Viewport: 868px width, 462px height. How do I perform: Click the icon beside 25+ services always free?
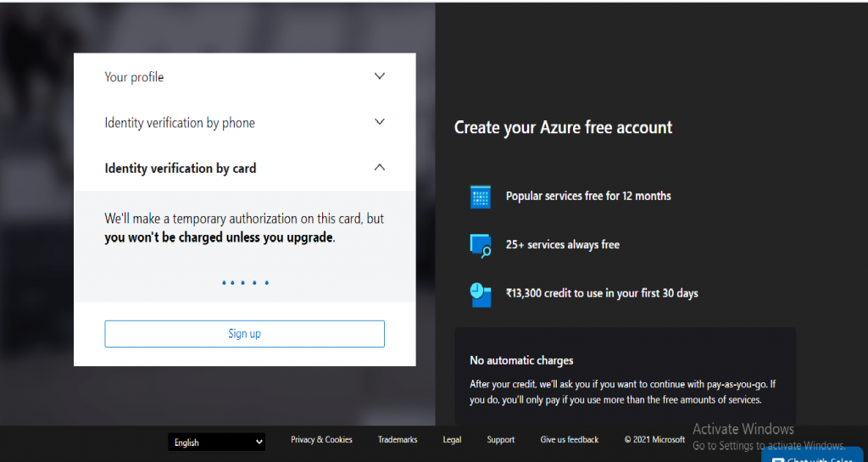[481, 246]
